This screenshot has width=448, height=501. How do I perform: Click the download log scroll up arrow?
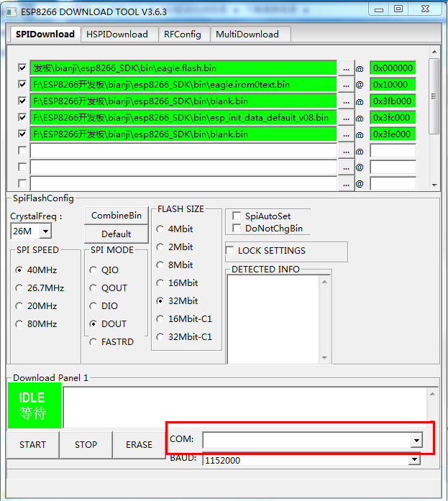[432, 395]
